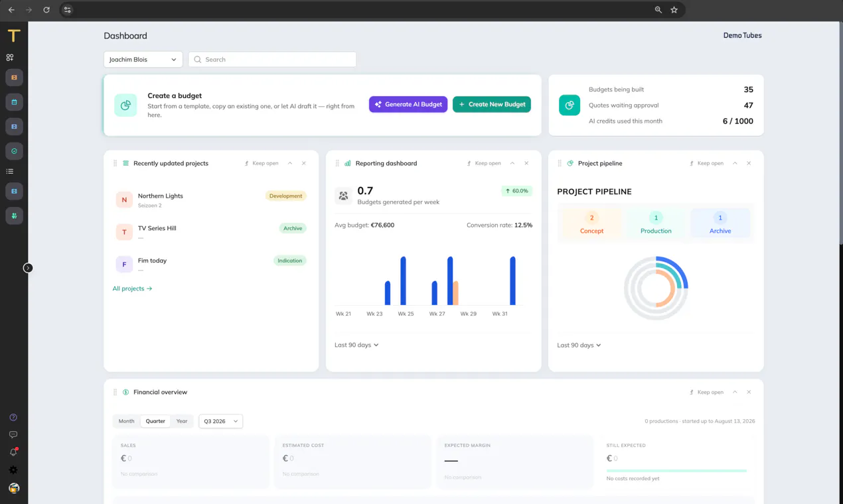Open the Q3 2026 period dropdown

pyautogui.click(x=221, y=421)
